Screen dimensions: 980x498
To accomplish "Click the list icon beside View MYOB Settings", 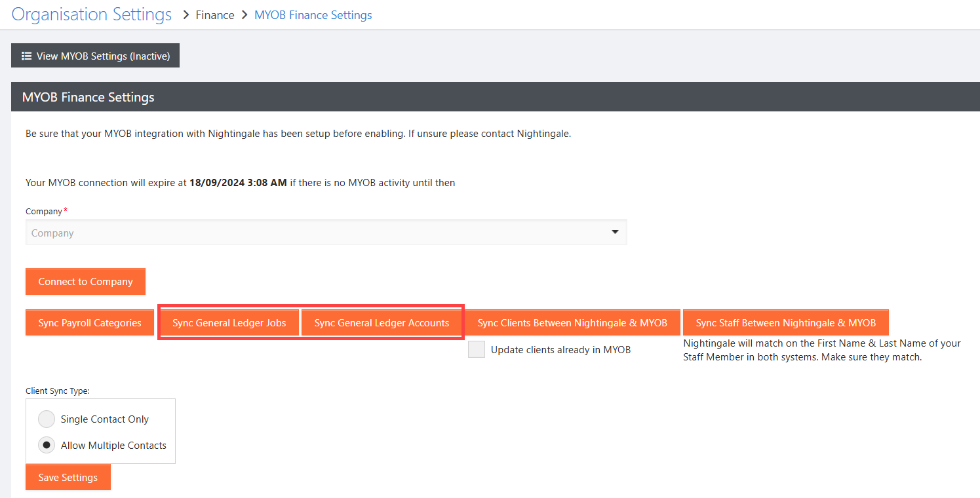I will [x=27, y=56].
